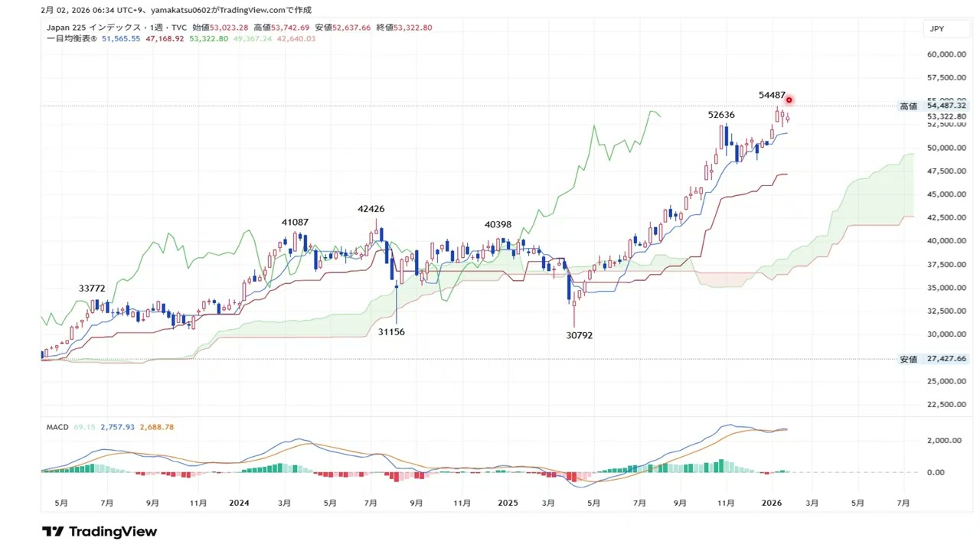Image resolution: width=980 pixels, height=551 pixels.
Task: Click the 60,000.00 price scale label
Action: pyautogui.click(x=946, y=54)
